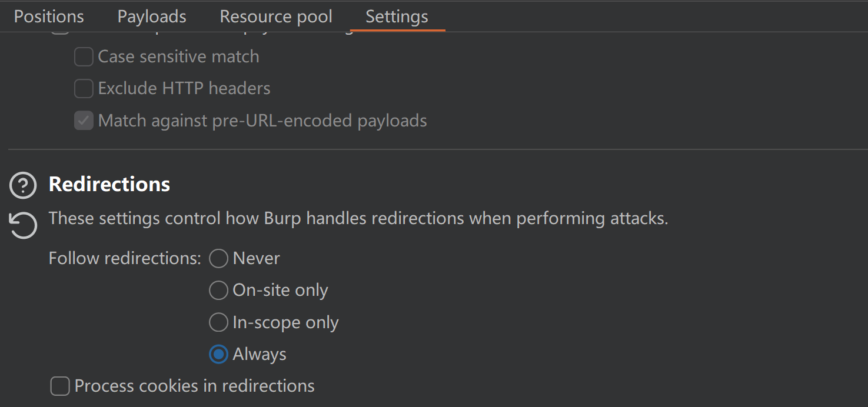This screenshot has height=407, width=868.
Task: Uncheck Match against pre-URL-encoded payloads
Action: (84, 121)
